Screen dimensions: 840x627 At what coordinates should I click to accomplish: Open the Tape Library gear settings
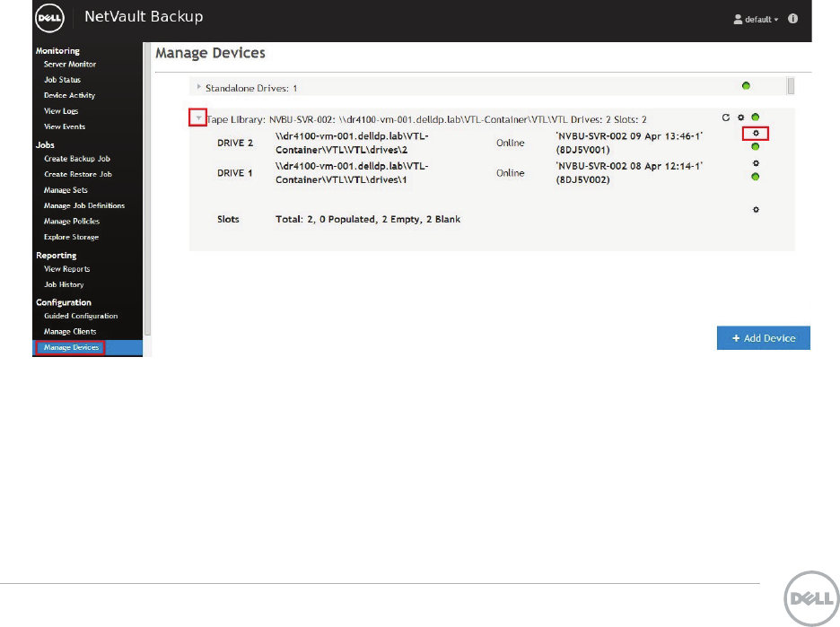(x=741, y=118)
